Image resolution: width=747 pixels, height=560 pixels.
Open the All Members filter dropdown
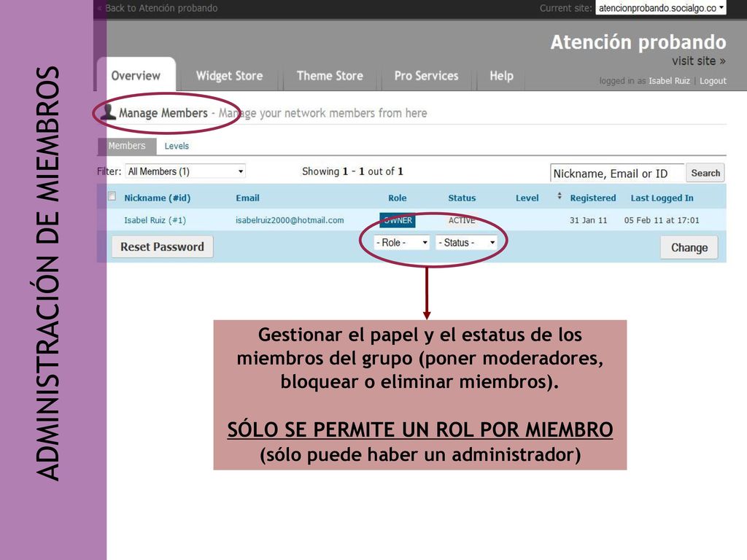(x=185, y=171)
